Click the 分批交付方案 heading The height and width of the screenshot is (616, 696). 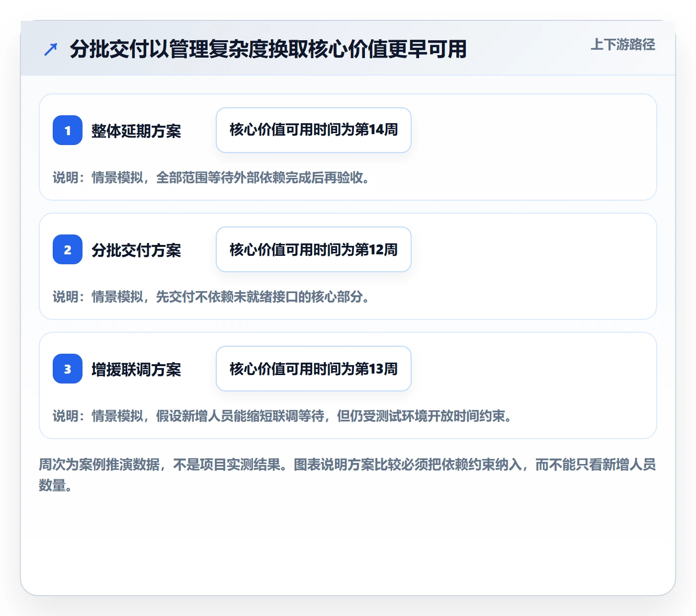(x=136, y=250)
